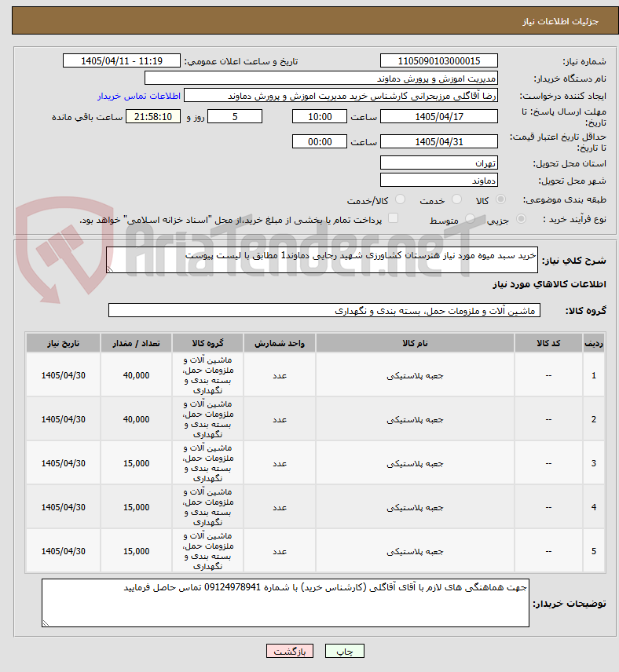Click quantity 15,000 in row 3
Image resolution: width=619 pixels, height=672 pixels.
pos(136,463)
